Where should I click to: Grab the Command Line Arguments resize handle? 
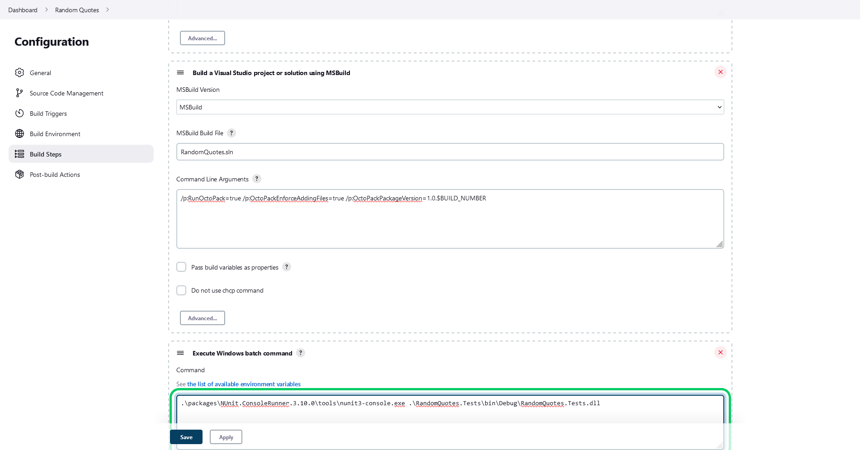click(720, 244)
